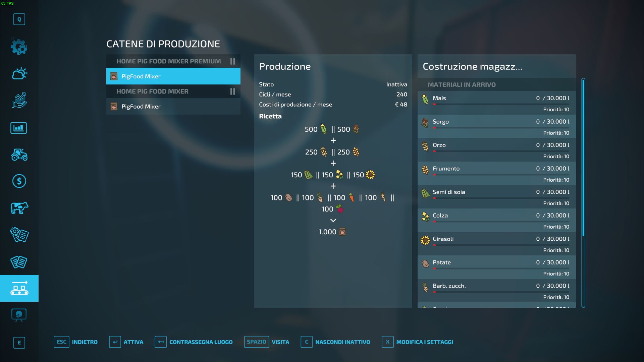Click ATTIVA button to activate production
Image resolution: width=644 pixels, height=362 pixels.
point(133,342)
